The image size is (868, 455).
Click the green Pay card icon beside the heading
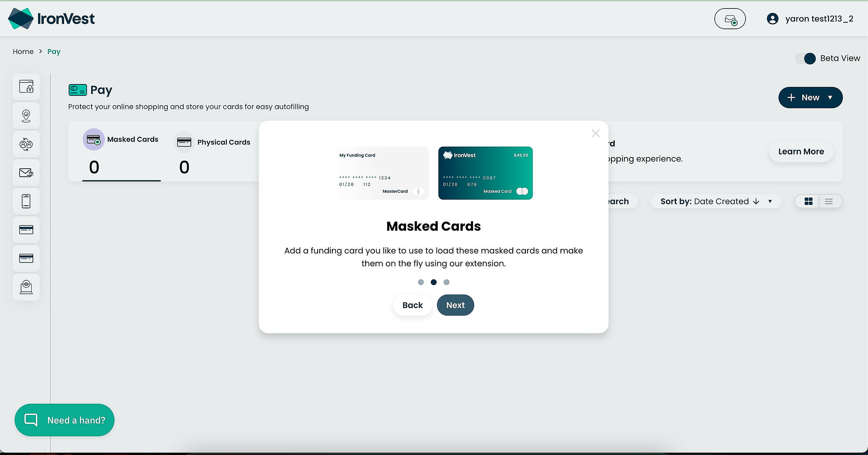[x=78, y=90]
